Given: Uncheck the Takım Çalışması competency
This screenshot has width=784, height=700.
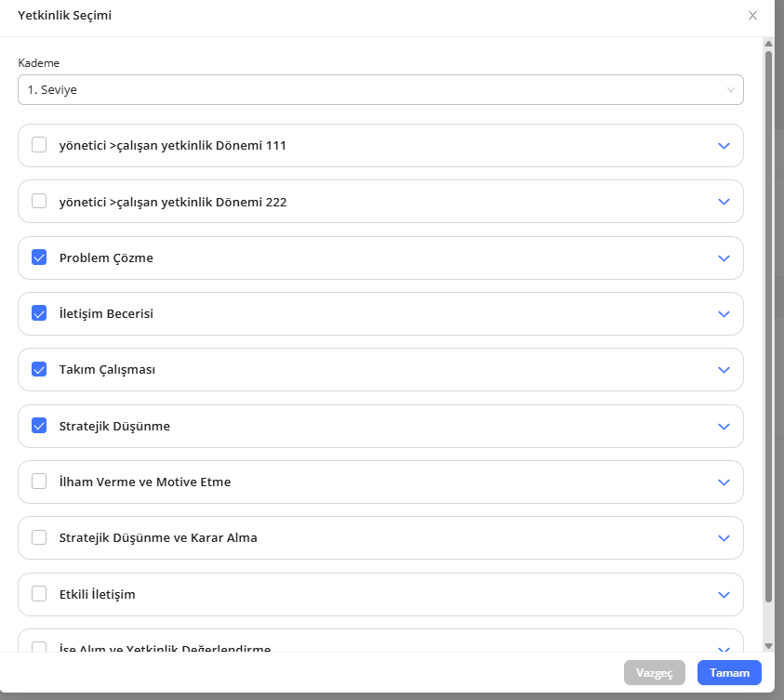Looking at the screenshot, I should (39, 369).
